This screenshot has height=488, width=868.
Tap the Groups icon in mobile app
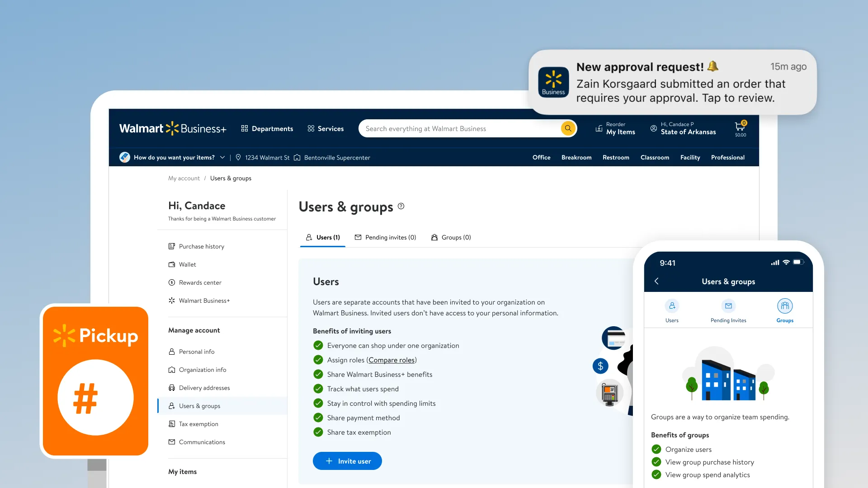785,306
